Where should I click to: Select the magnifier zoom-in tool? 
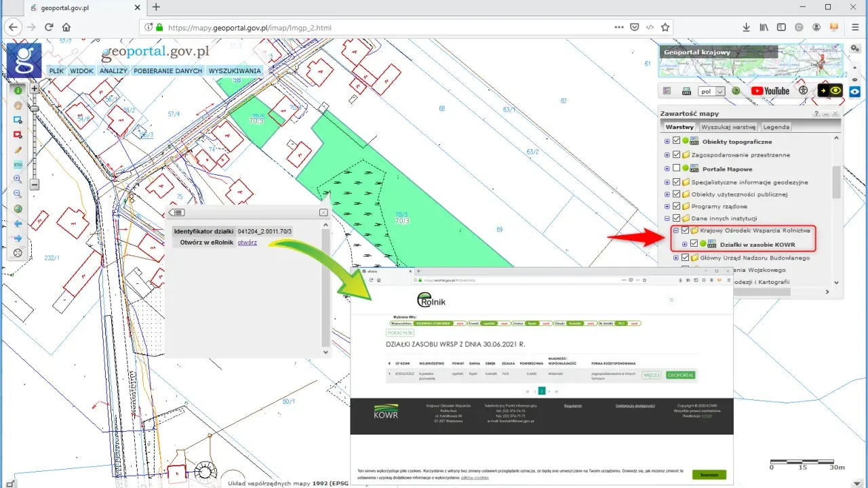click(18, 180)
